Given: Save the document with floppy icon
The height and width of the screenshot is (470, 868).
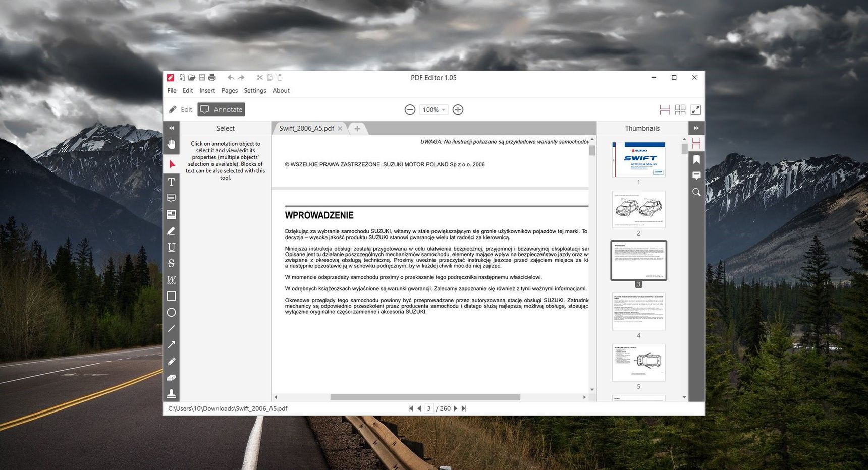Looking at the screenshot, I should pos(202,77).
